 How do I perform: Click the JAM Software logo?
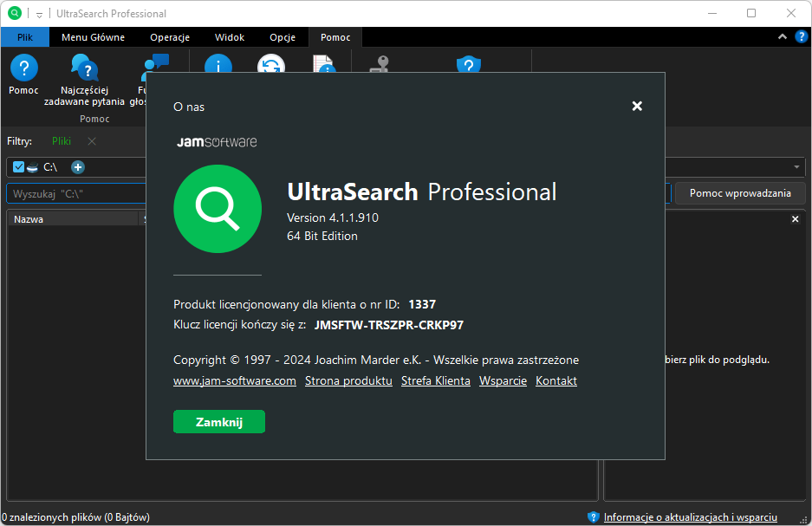point(217,142)
